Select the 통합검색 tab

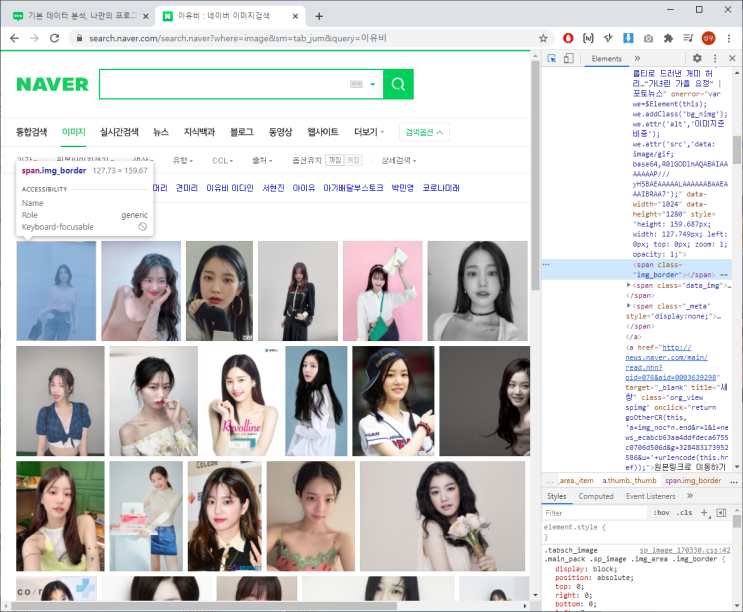31,132
